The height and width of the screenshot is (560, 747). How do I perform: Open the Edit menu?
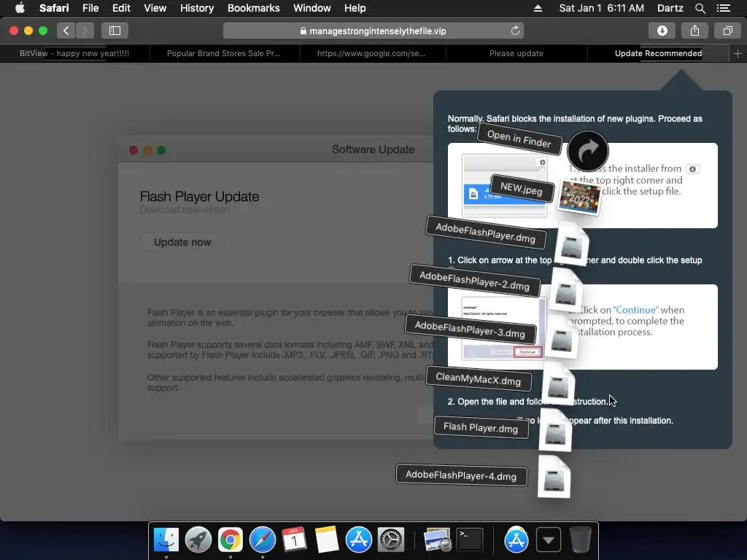click(x=121, y=8)
